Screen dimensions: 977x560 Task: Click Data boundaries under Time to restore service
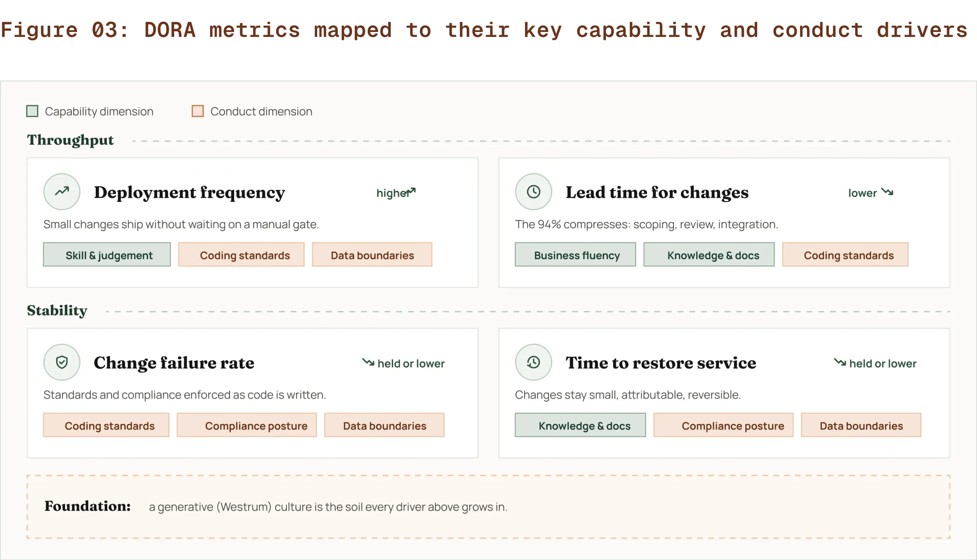point(861,425)
